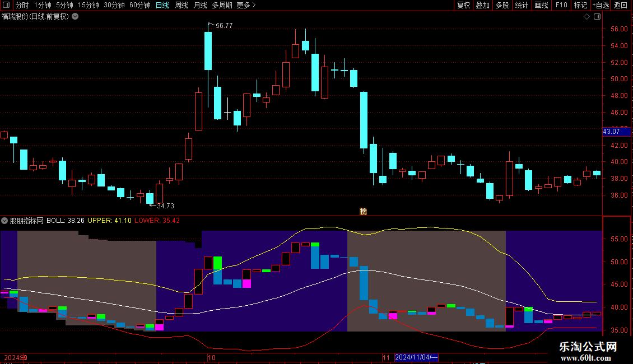Switch to 分时 intraday view
Viewport: 633px width, 364px height.
[22, 5]
